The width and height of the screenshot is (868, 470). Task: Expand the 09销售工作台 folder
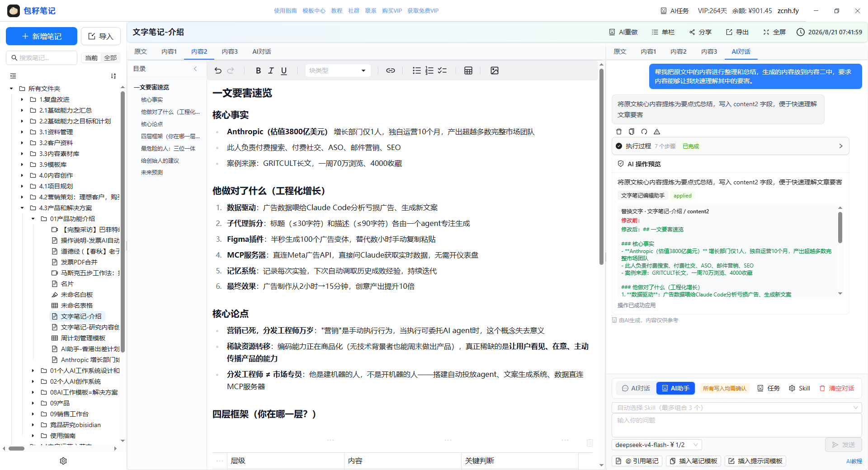[x=33, y=414]
